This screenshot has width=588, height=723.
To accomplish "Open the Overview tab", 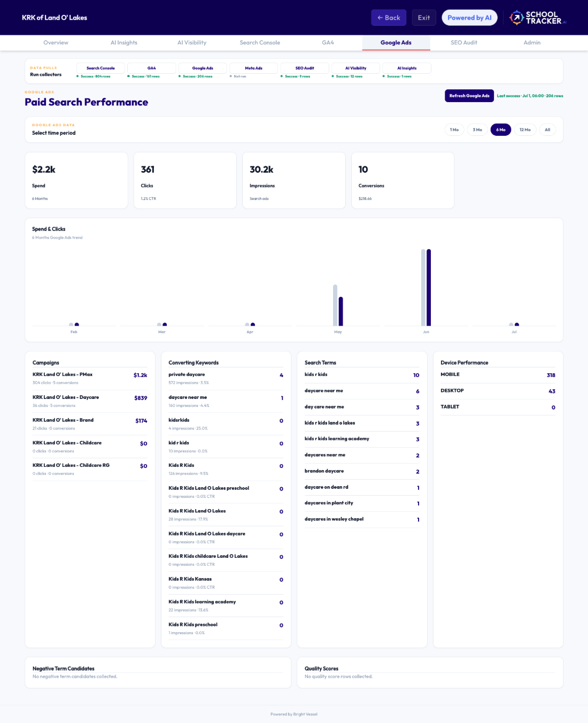I will tap(56, 43).
